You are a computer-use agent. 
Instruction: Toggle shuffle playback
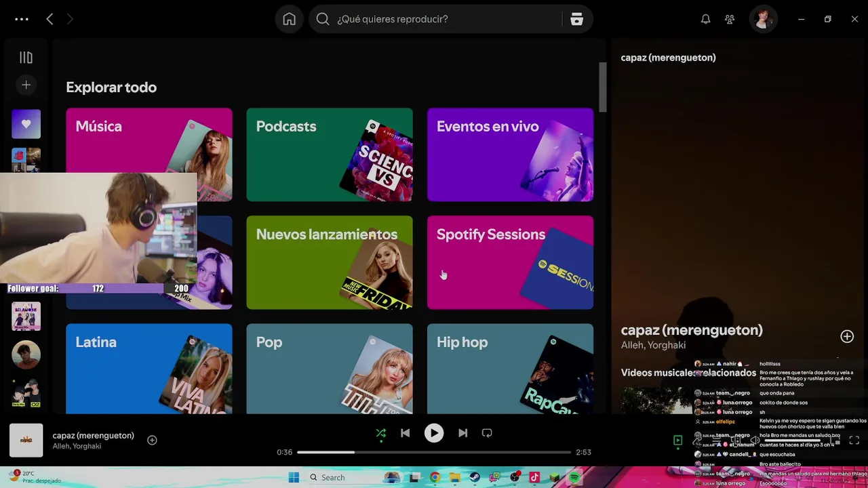coord(381,433)
